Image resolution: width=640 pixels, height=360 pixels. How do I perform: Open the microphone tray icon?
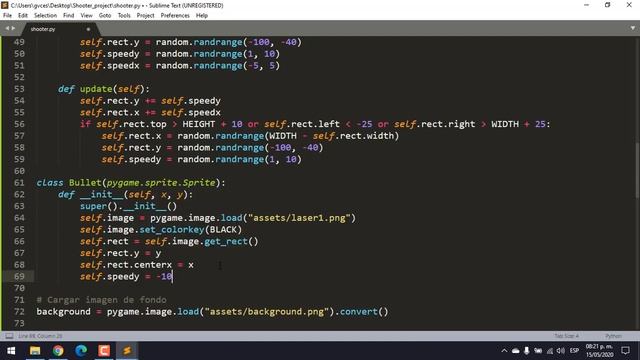pyautogui.click(x=527, y=351)
